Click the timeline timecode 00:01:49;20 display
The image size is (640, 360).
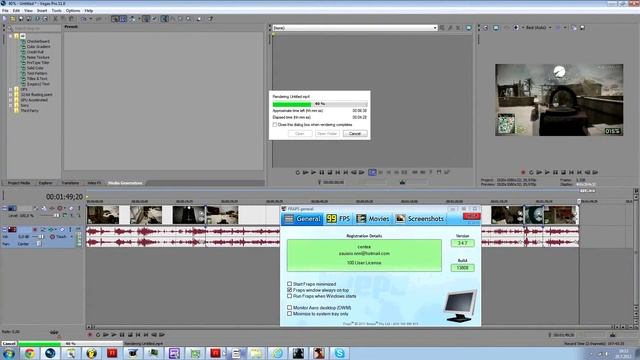(64, 197)
